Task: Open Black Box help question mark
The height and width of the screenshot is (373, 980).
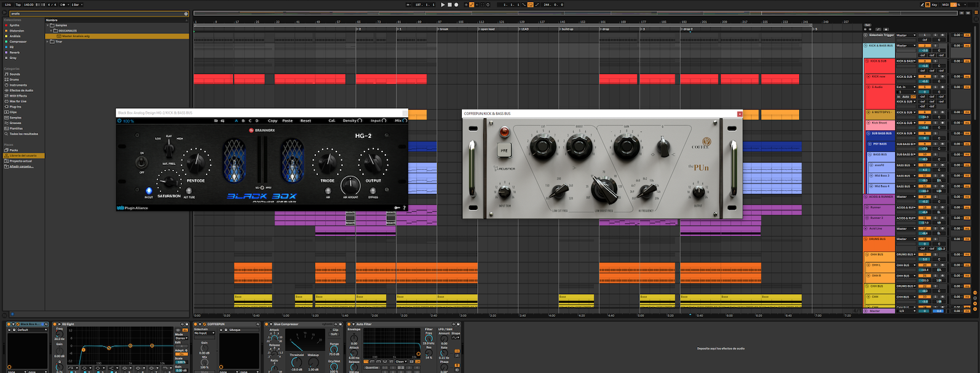Action: pyautogui.click(x=404, y=208)
